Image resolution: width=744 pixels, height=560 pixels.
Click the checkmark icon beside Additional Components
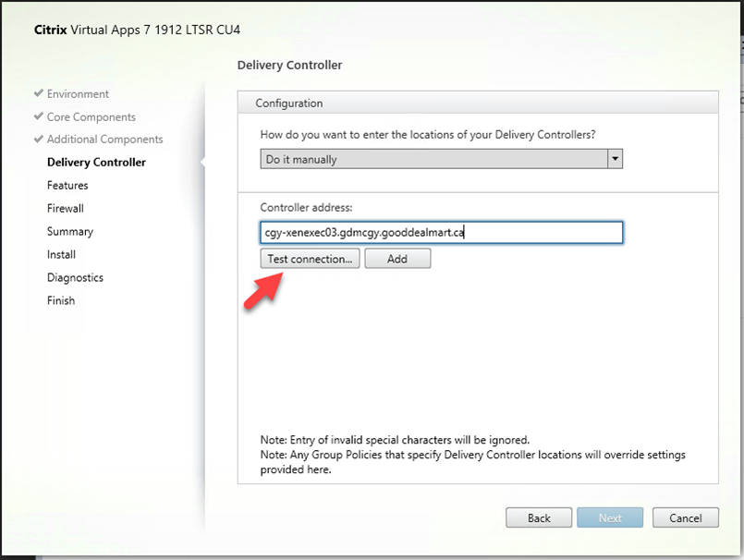38,140
